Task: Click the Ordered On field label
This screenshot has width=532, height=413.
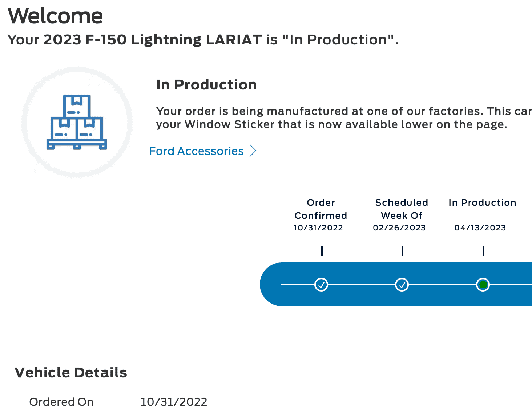Action: pos(61,402)
